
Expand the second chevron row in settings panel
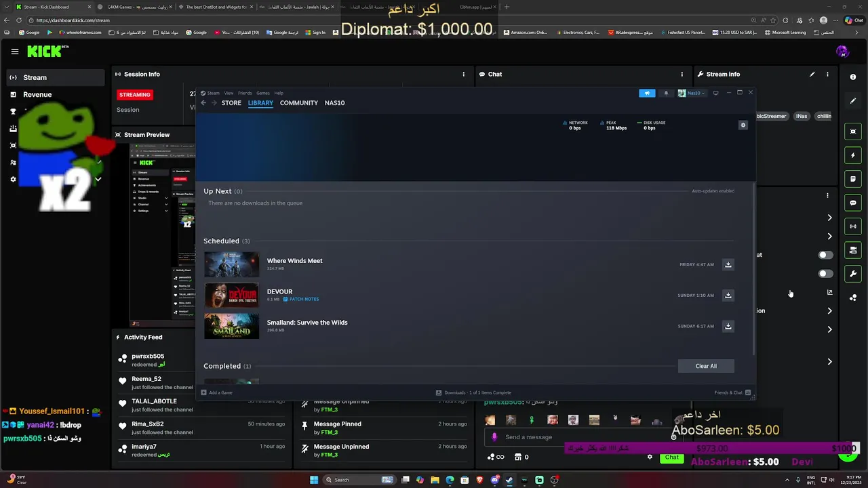tap(829, 237)
